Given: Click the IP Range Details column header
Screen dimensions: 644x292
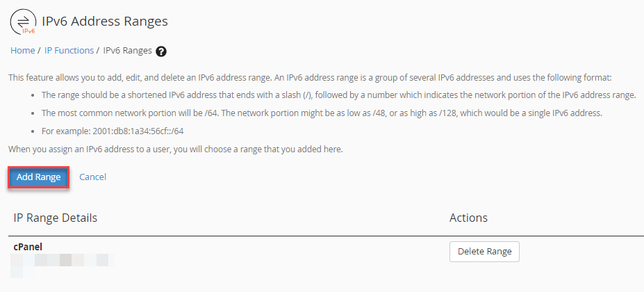Looking at the screenshot, I should click(x=56, y=218).
